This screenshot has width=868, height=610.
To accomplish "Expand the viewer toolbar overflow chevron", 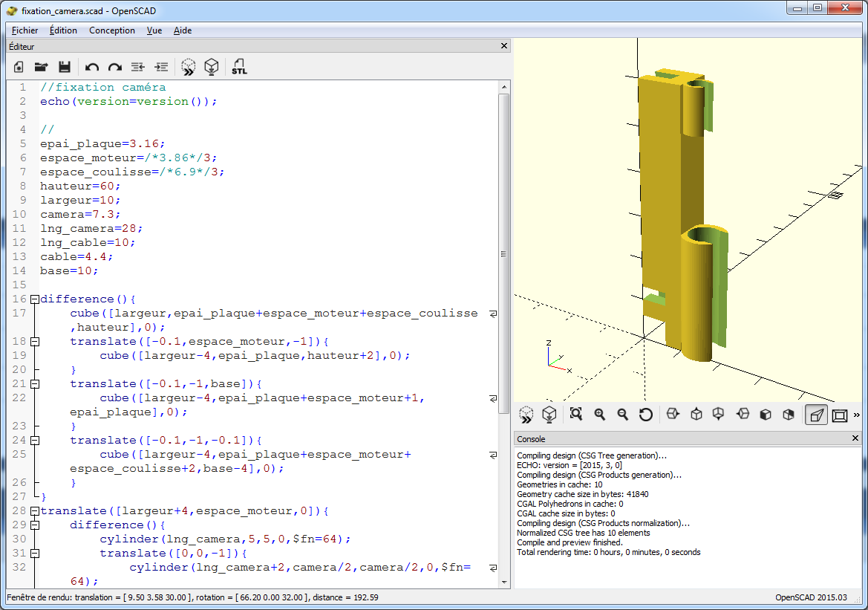I will click(x=857, y=415).
